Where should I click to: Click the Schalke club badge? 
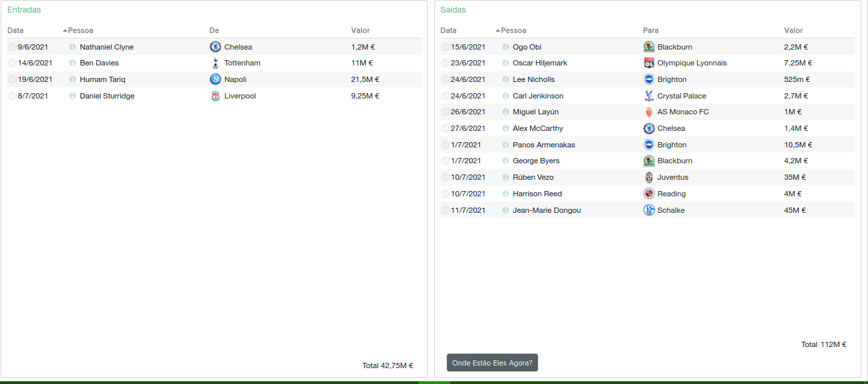(x=649, y=210)
